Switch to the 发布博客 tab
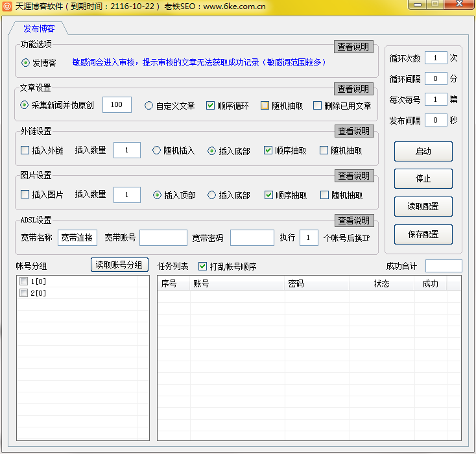Screen dimensions: 476x454 click(39, 29)
